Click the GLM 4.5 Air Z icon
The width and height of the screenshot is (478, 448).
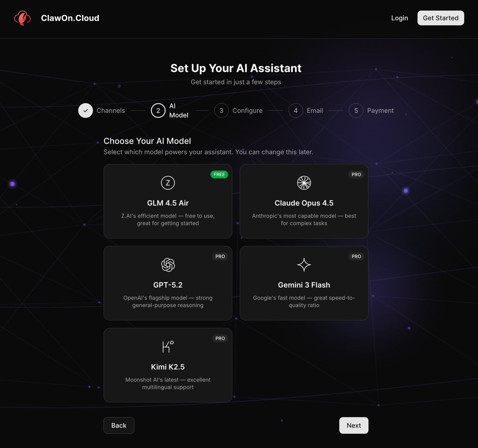pyautogui.click(x=168, y=183)
